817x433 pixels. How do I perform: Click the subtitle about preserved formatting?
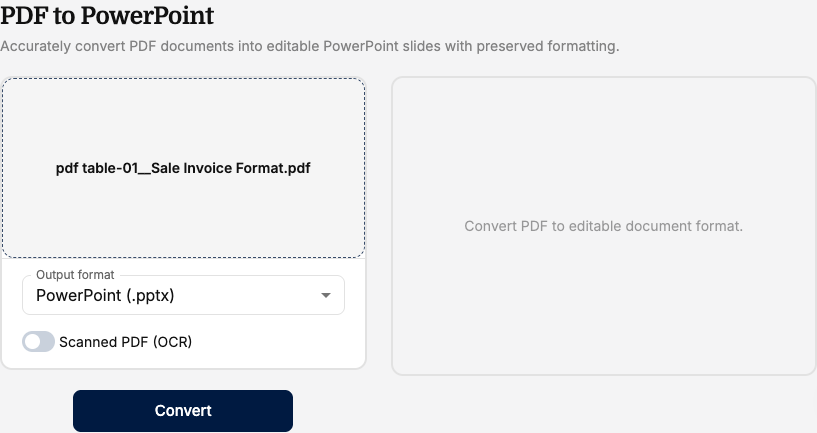(310, 46)
